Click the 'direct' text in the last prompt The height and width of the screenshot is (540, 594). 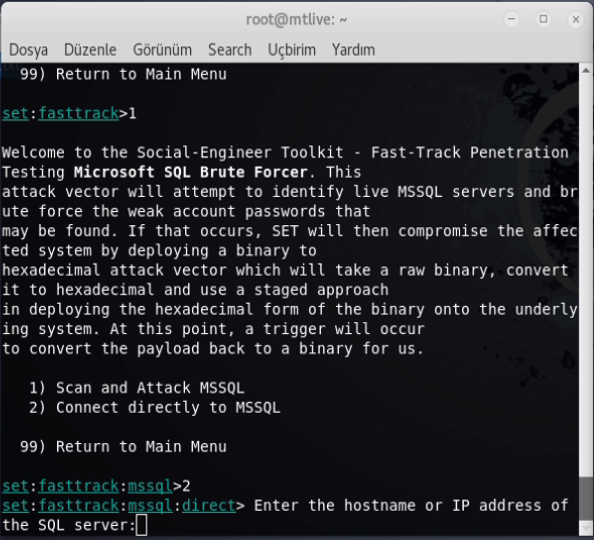[209, 506]
